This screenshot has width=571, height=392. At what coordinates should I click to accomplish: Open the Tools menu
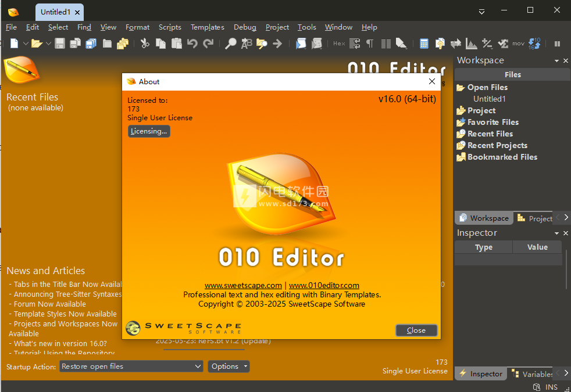pyautogui.click(x=306, y=27)
